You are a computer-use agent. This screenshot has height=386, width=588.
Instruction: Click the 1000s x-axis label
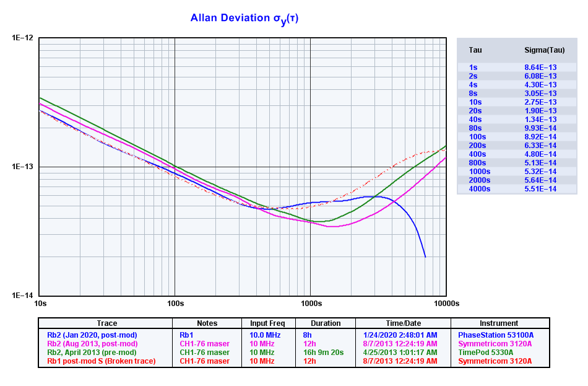click(311, 304)
